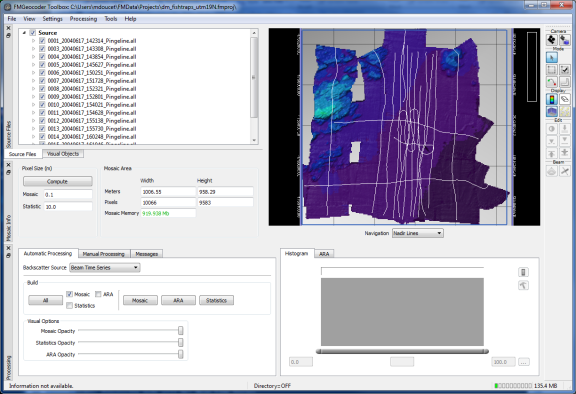Enable the ARA build checkbox

tap(98, 294)
